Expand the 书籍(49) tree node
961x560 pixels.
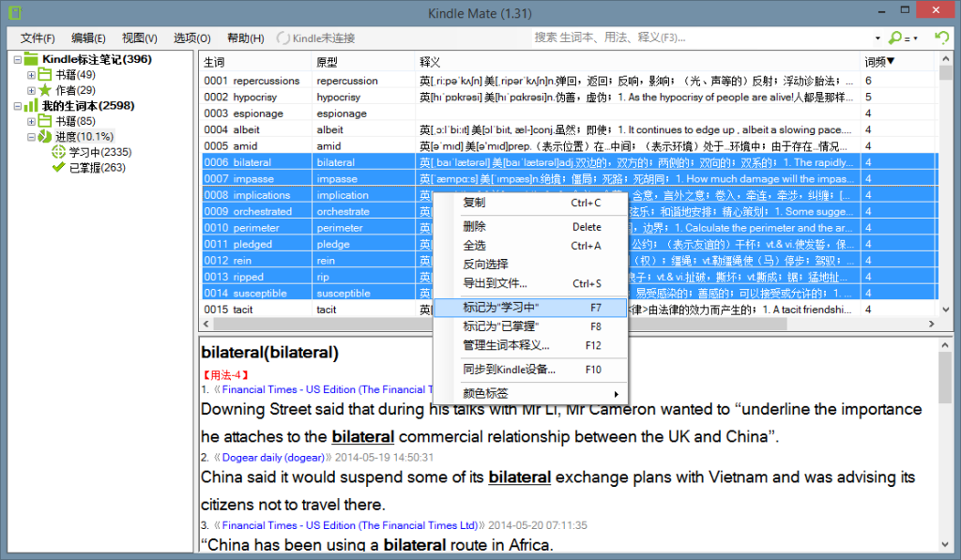(31, 75)
